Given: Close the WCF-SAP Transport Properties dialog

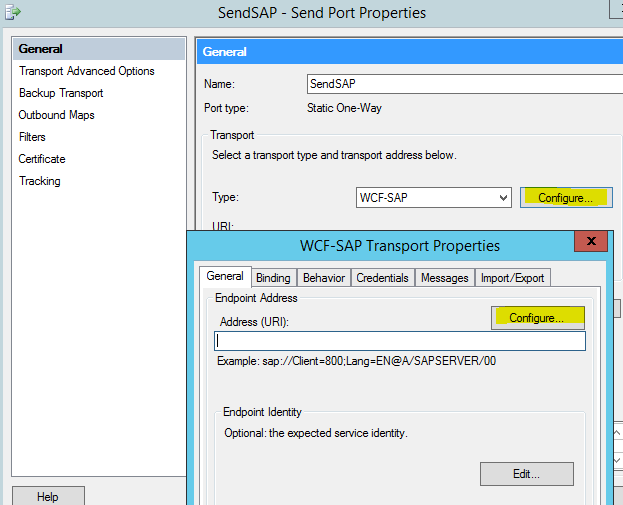Looking at the screenshot, I should pyautogui.click(x=591, y=241).
